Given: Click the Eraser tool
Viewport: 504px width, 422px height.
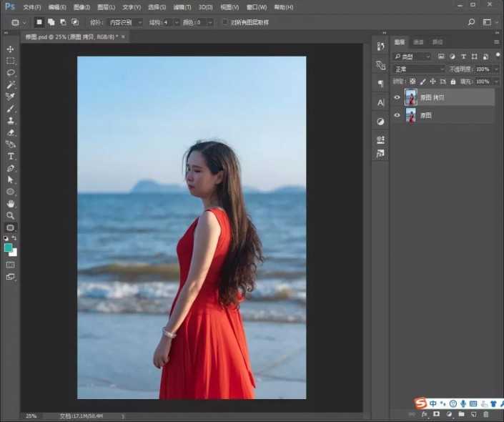Looking at the screenshot, I should [x=11, y=132].
